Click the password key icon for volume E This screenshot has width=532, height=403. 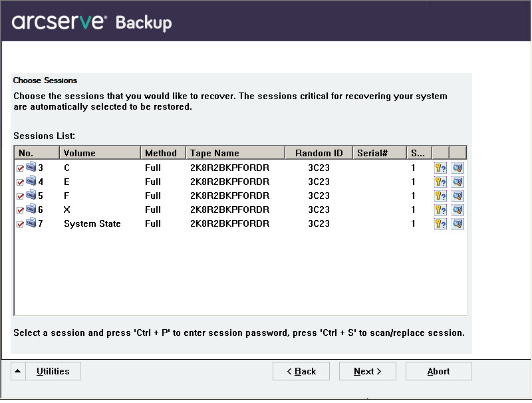pos(440,182)
